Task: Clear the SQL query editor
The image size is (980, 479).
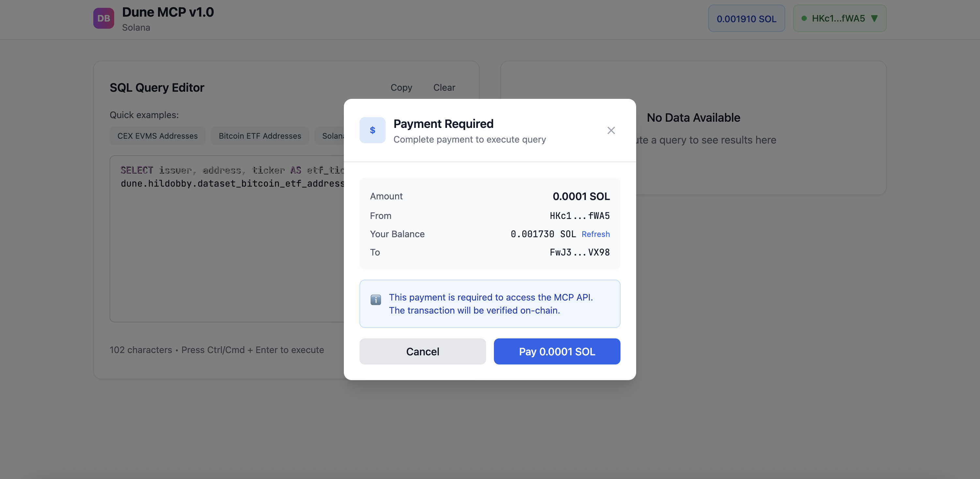Action: [444, 87]
